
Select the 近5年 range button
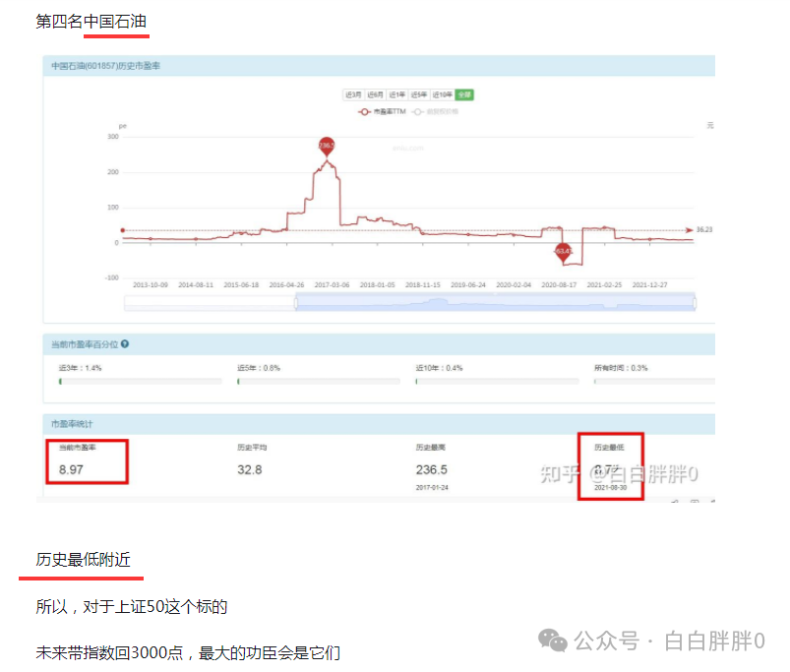pos(419,94)
